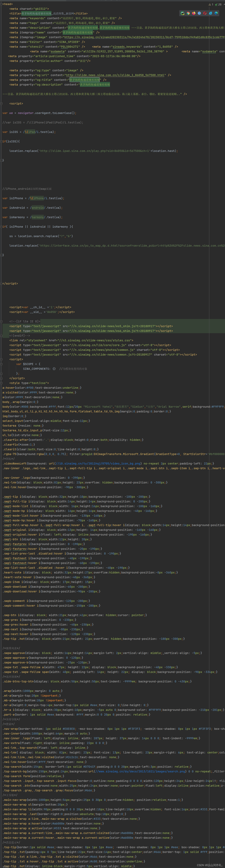Open page in Safari browser

[199, 13]
